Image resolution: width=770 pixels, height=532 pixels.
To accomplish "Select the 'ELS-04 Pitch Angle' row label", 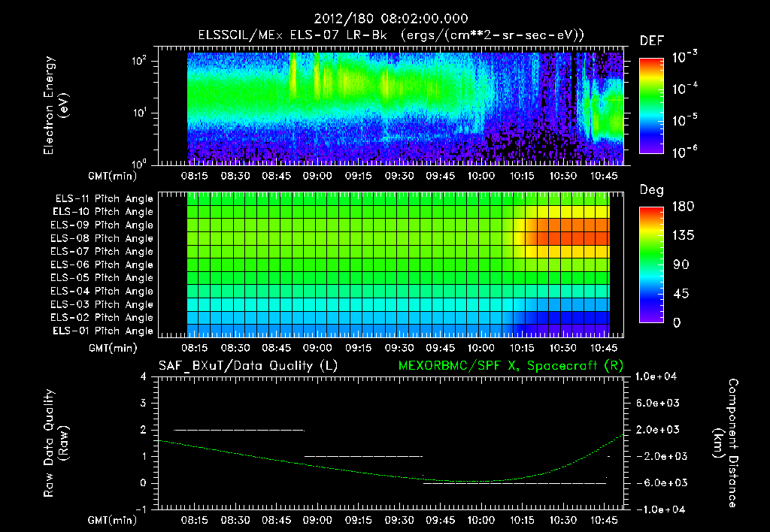I will (102, 291).
